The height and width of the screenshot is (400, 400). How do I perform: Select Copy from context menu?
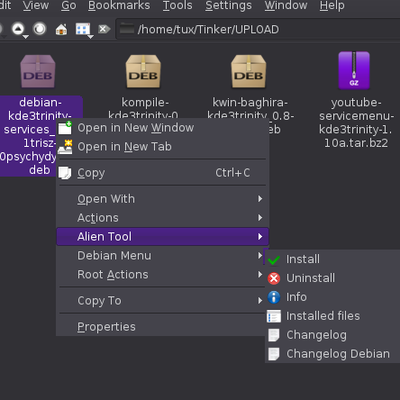(x=162, y=173)
